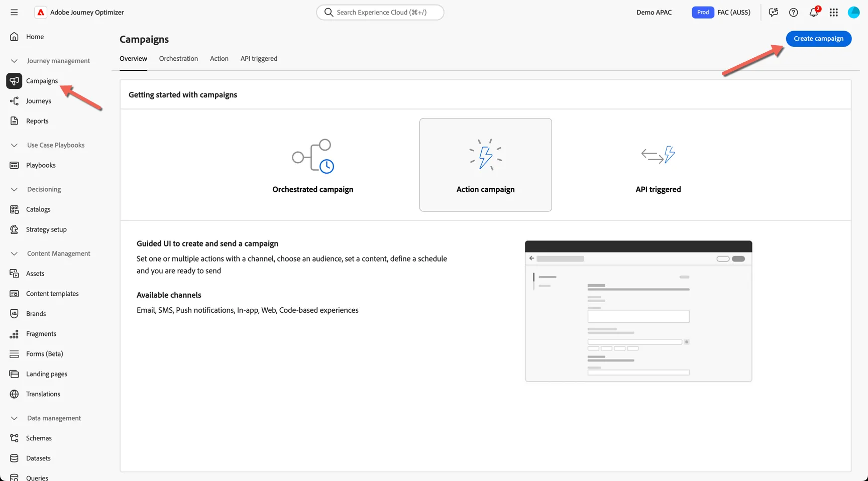The width and height of the screenshot is (868, 481).
Task: Open the feedback chat icon
Action: coord(773,12)
